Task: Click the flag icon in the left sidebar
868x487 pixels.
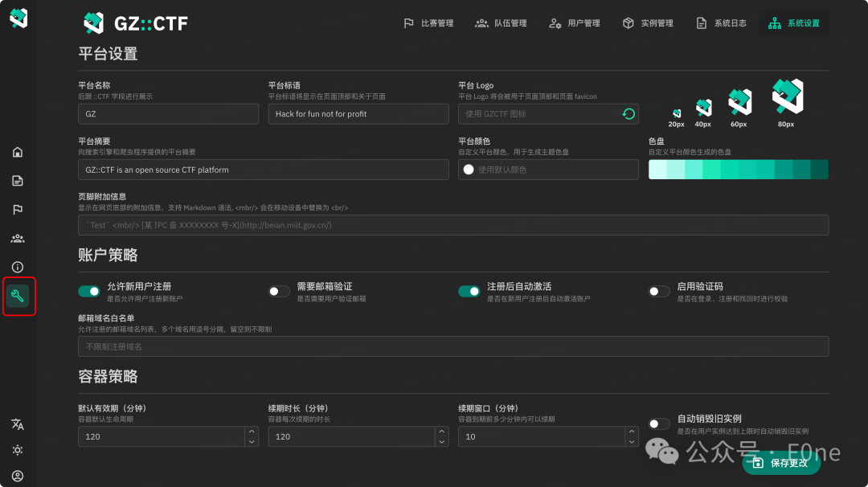Action: click(18, 209)
